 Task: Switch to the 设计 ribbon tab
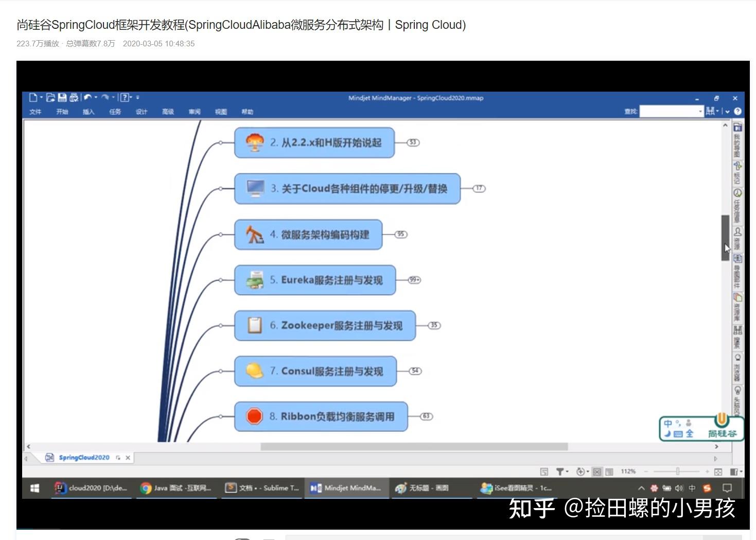pos(142,112)
